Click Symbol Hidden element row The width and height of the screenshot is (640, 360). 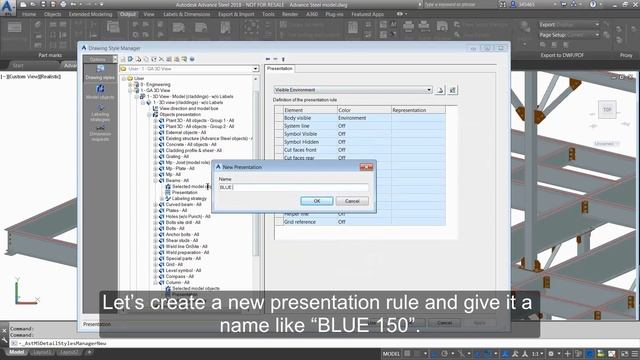pyautogui.click(x=310, y=142)
